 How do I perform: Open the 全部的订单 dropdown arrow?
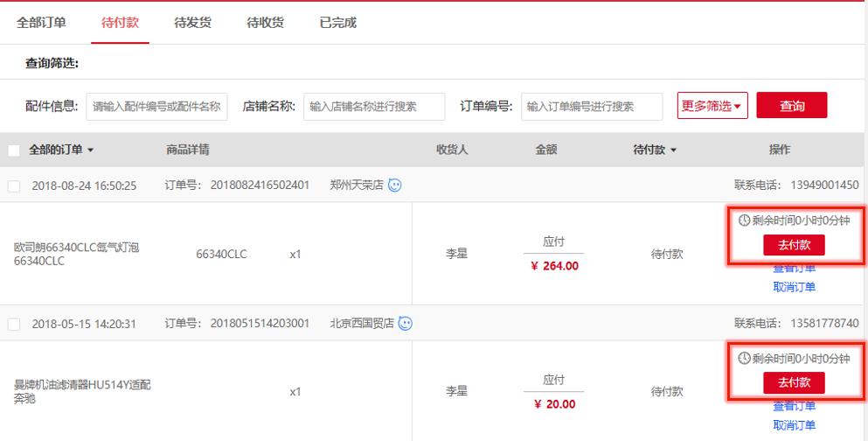(x=91, y=150)
